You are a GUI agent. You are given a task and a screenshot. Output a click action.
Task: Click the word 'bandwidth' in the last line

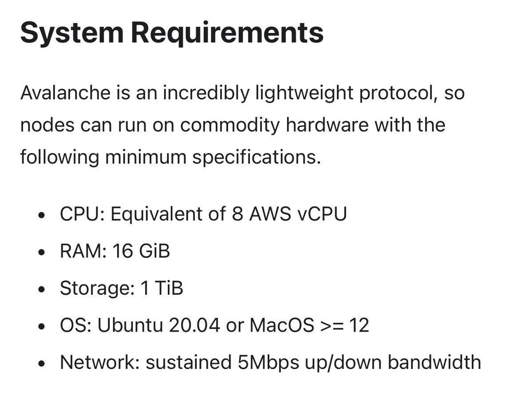tap(434, 362)
